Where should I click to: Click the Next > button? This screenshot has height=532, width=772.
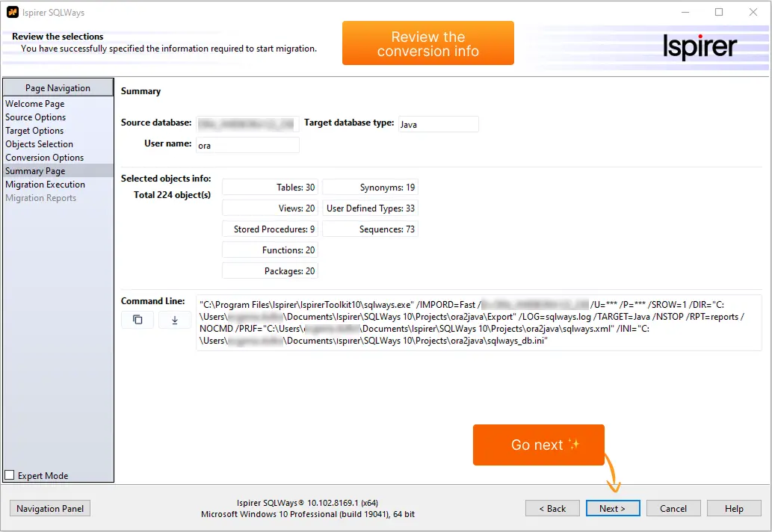(x=613, y=508)
